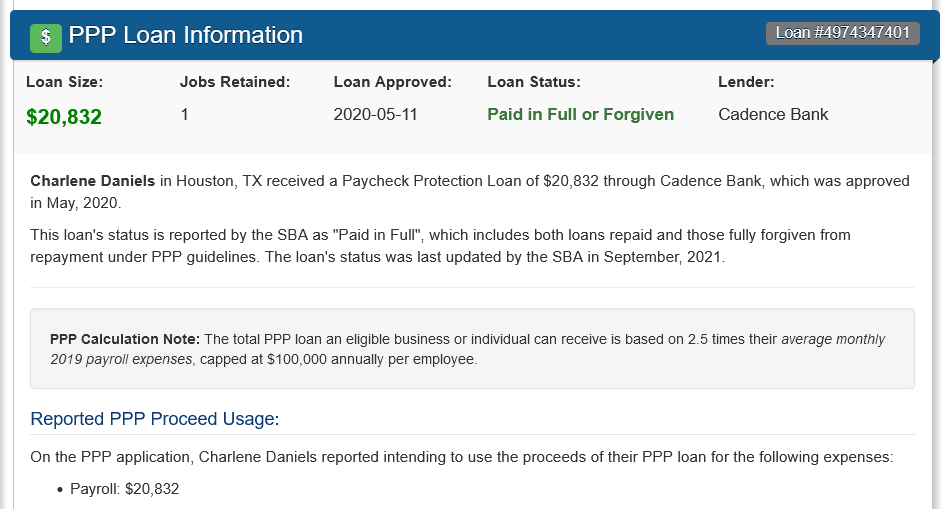Click the PPP Loan Information heading
The image size is (950, 509).
pyautogui.click(x=185, y=35)
